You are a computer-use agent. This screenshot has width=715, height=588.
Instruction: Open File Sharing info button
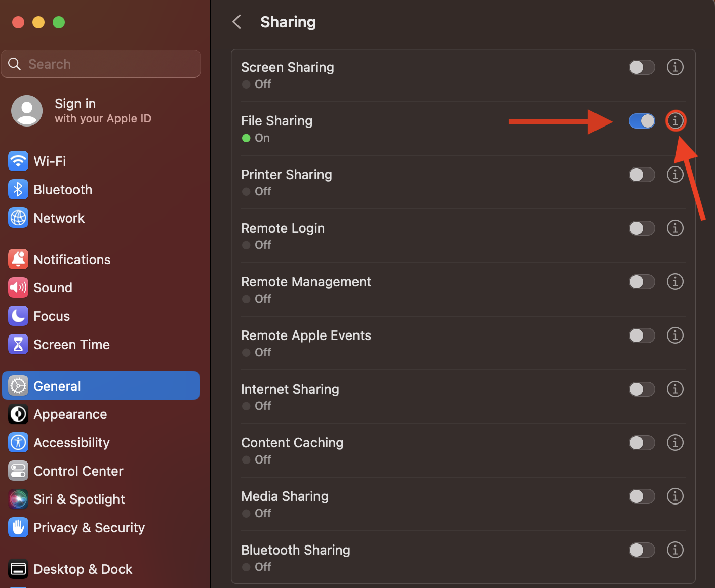(675, 121)
